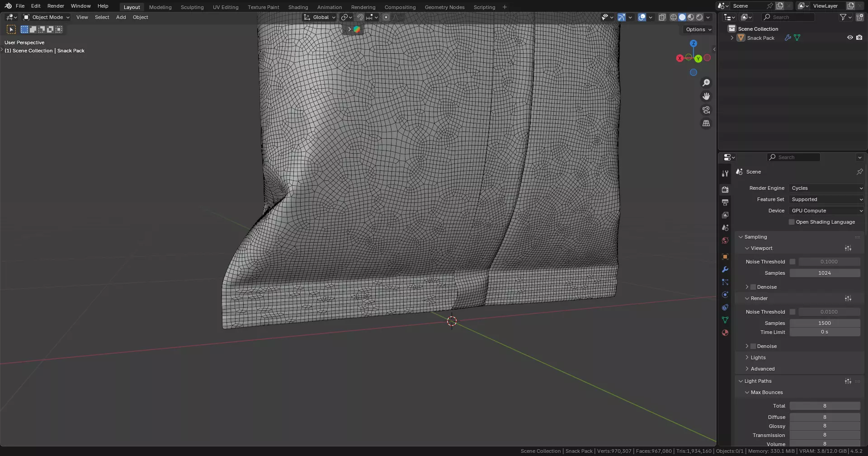Screen dimensions: 868x456
Task: Click the Time Limit 0 s field
Action: 825,332
